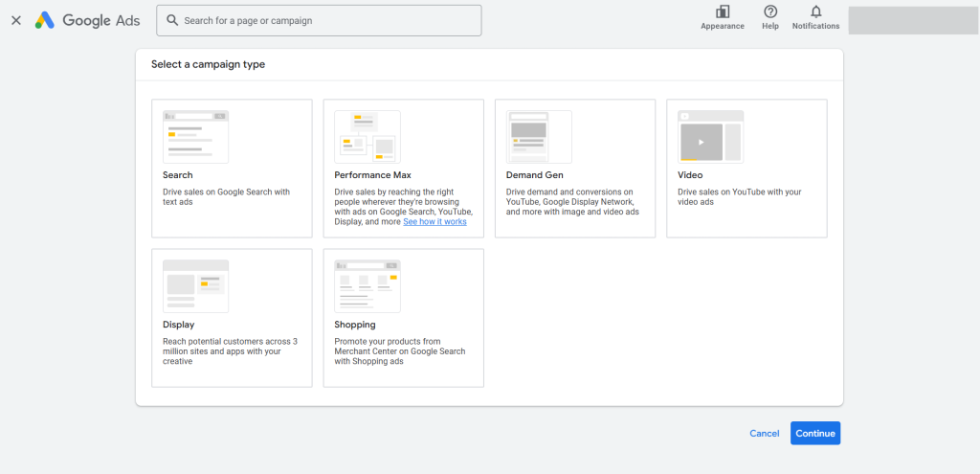Viewport: 980px width, 474px height.
Task: Select the Performance Max campaign illustration
Action: pos(367,136)
